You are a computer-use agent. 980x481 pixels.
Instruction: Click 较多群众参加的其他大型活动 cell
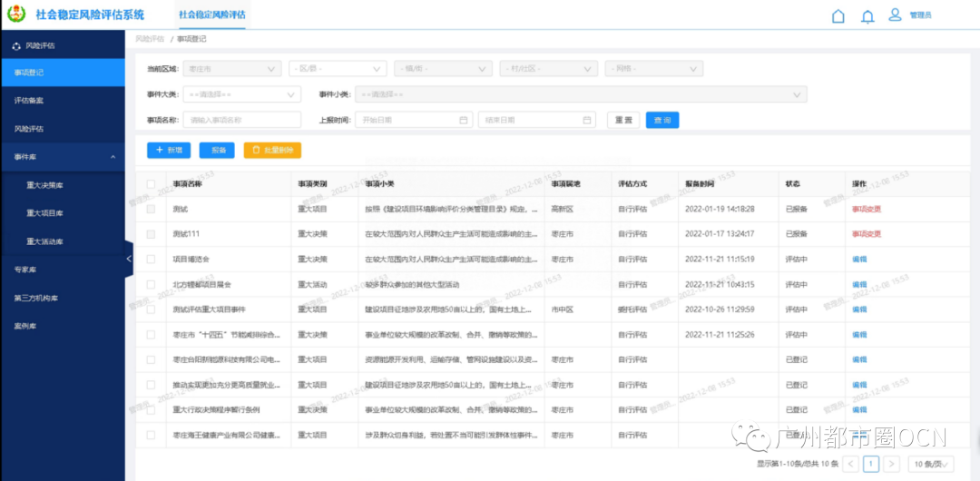click(412, 284)
